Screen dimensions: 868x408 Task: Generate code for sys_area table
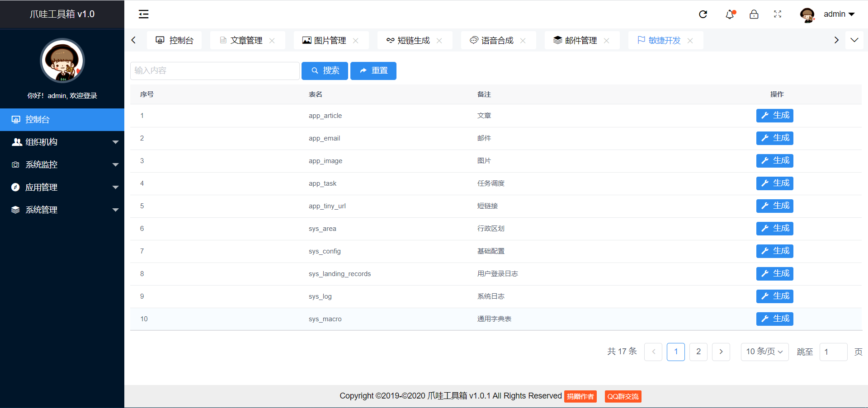coord(775,229)
